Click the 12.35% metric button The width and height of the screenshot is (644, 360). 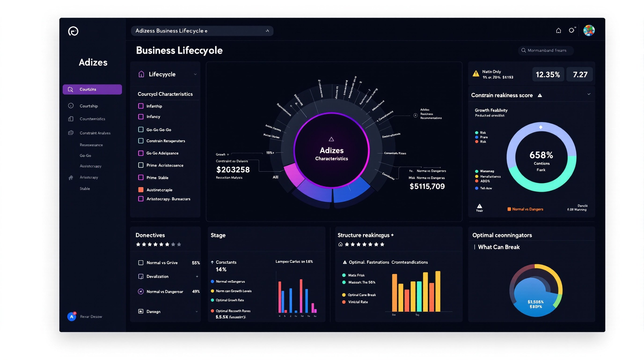pos(548,74)
